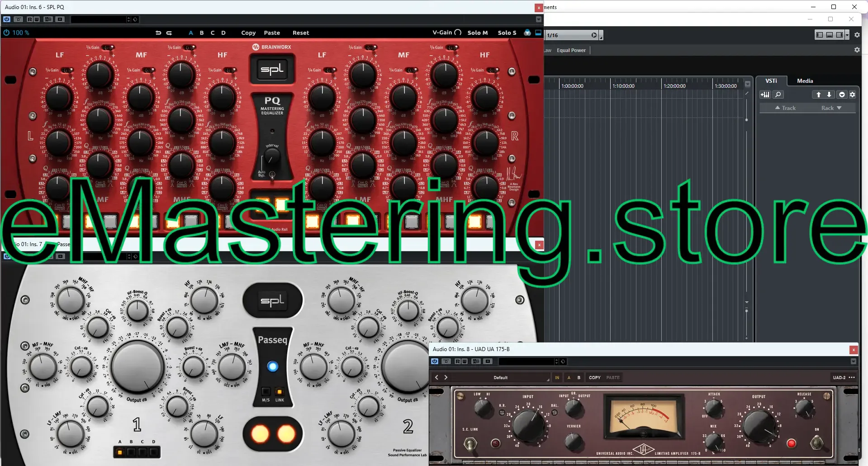The width and height of the screenshot is (868, 466).
Task: Click the previous preset arrow in UAD 175-B
Action: coord(436,377)
